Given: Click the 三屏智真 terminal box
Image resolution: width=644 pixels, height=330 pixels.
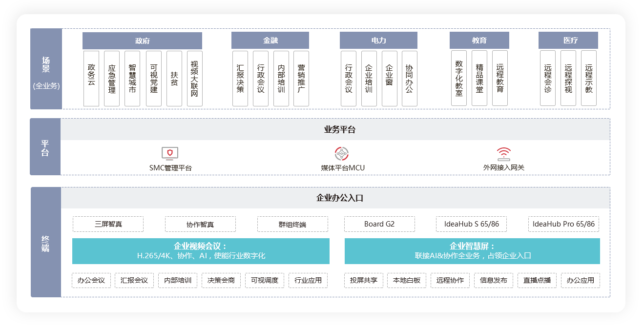Looking at the screenshot, I should click(x=108, y=224).
